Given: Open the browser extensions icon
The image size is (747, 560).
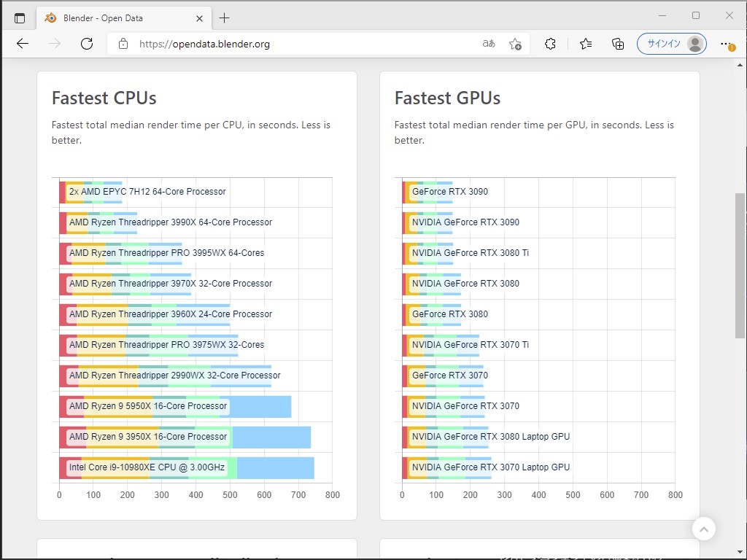Looking at the screenshot, I should 551,44.
